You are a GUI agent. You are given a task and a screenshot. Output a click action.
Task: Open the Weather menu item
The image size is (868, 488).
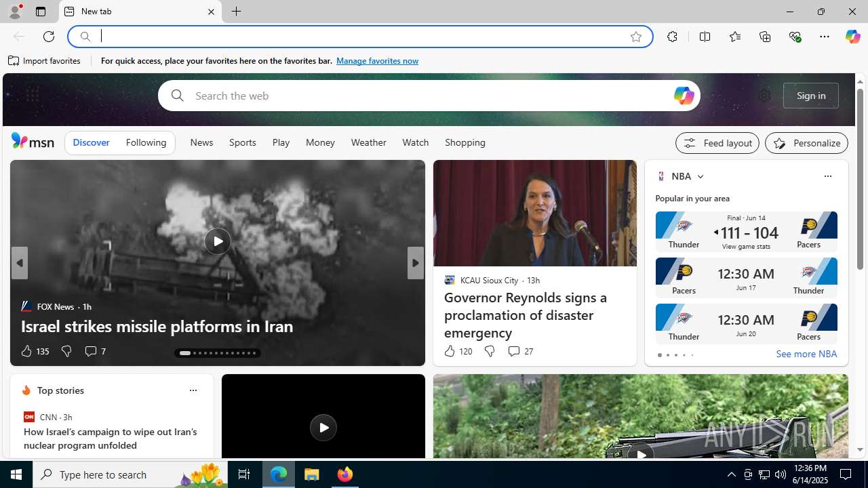click(x=368, y=143)
